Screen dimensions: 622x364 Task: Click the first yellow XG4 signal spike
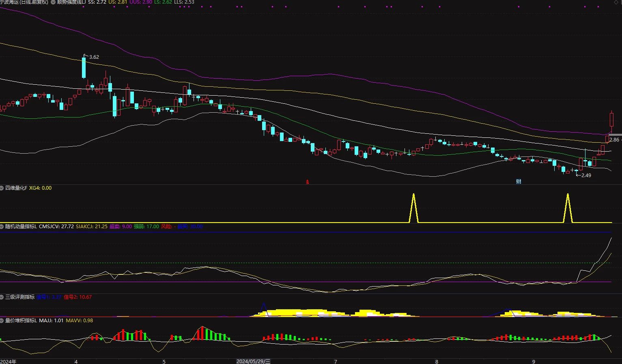click(413, 208)
